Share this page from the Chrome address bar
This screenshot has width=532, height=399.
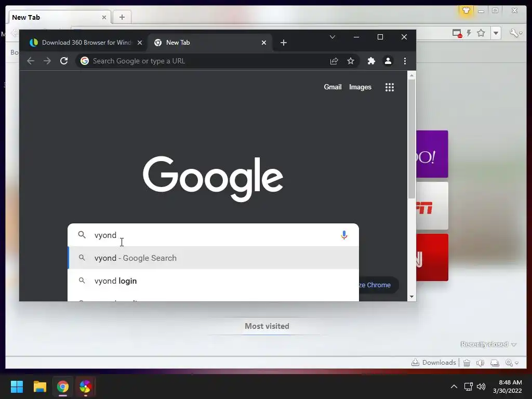point(334,61)
